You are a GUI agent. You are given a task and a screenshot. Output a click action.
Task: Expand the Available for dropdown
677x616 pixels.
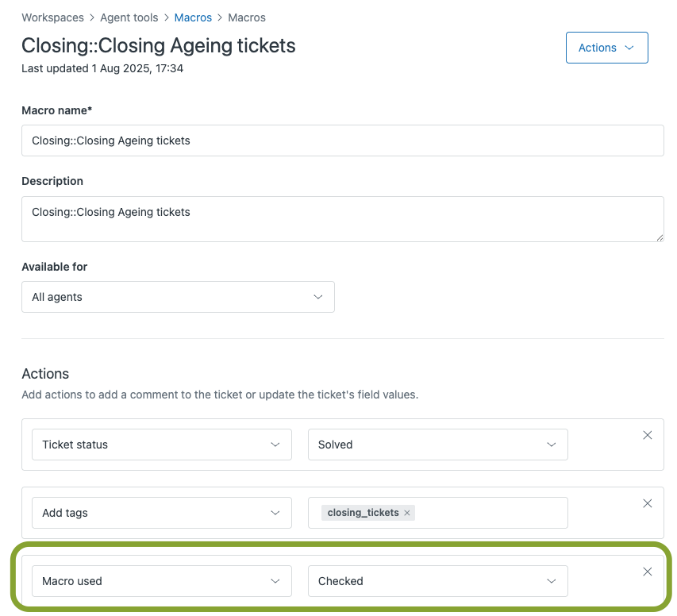click(x=178, y=297)
